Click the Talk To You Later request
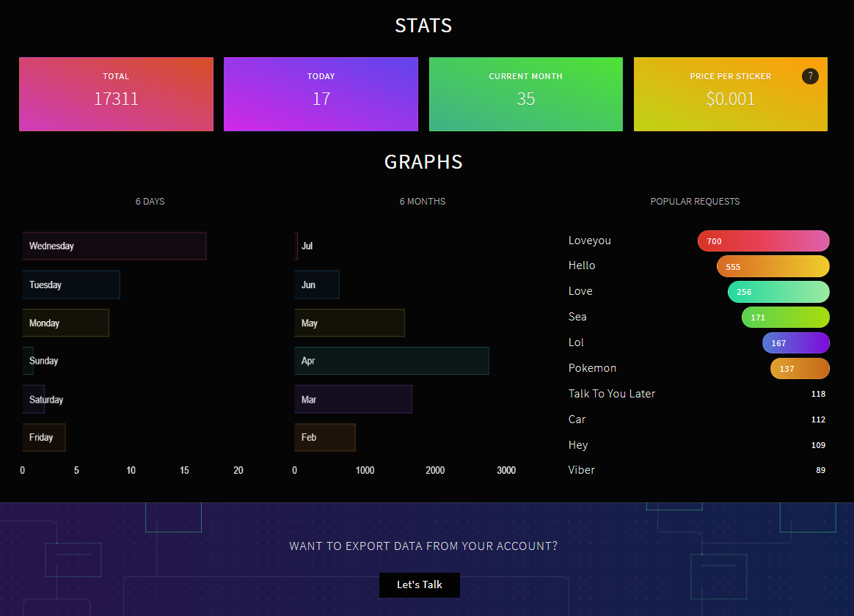854x616 pixels. tap(612, 394)
